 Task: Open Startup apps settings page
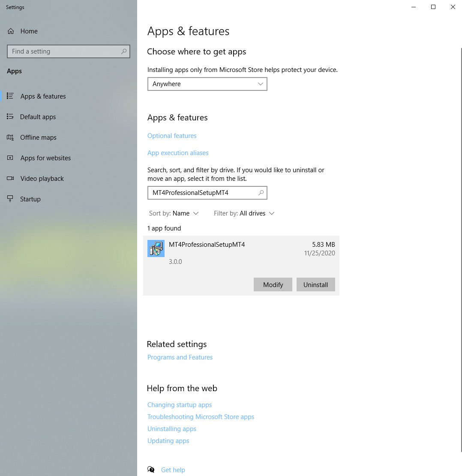point(68,199)
